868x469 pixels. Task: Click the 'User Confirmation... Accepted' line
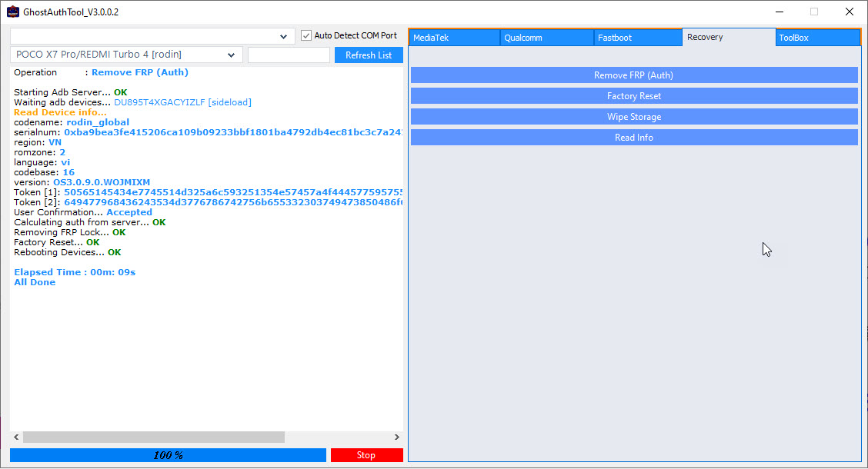[83, 212]
